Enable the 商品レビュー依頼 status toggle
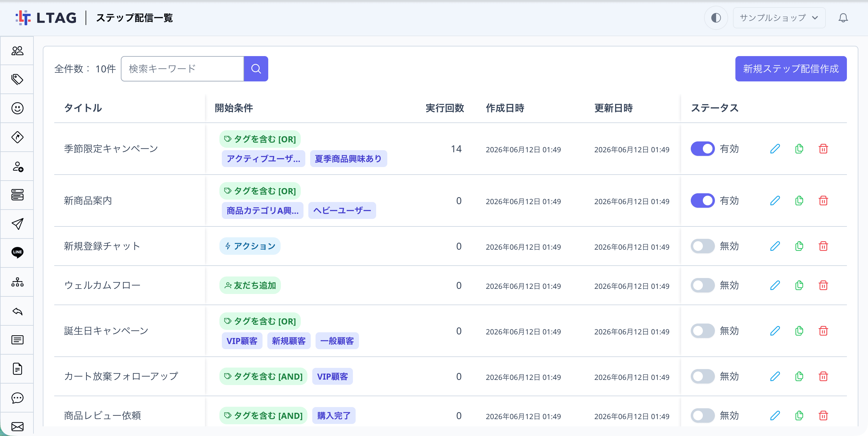This screenshot has width=868, height=436. pyautogui.click(x=703, y=415)
